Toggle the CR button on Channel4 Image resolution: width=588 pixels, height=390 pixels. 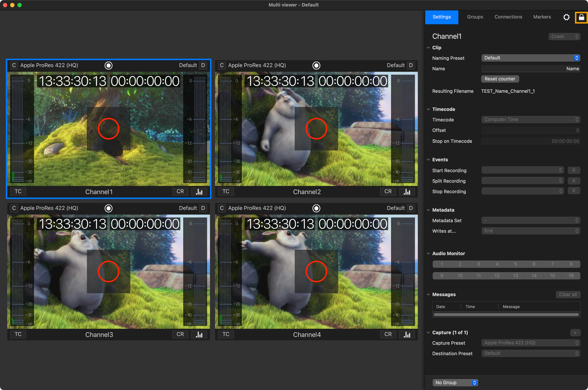[388, 334]
